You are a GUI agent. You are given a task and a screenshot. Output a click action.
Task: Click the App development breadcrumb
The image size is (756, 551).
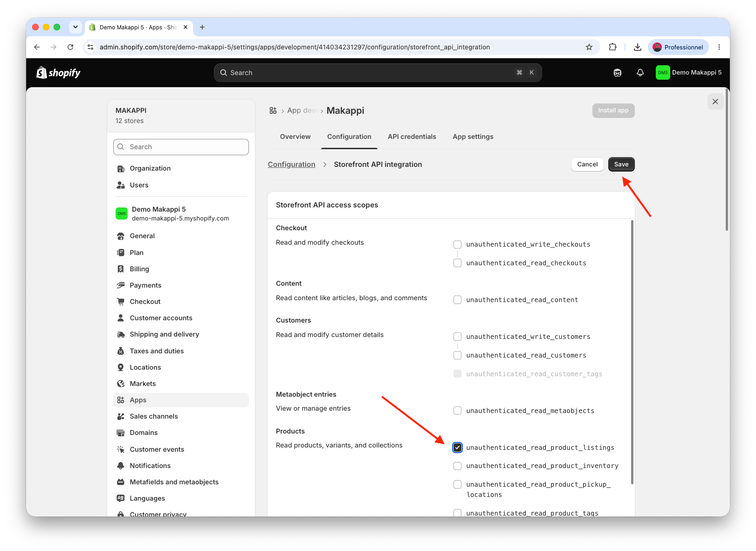click(302, 110)
